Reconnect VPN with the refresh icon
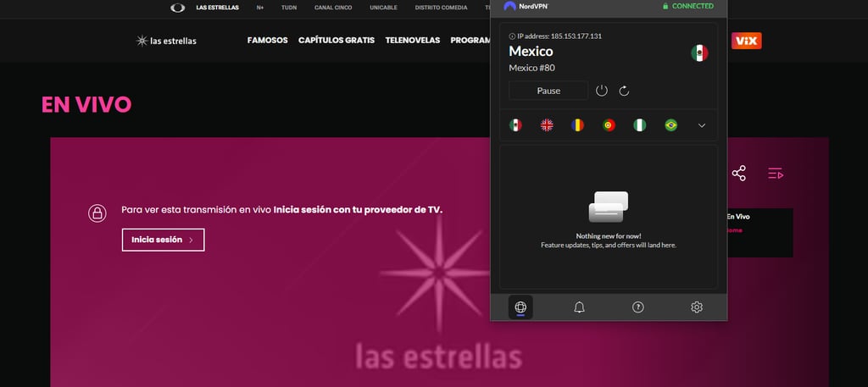The width and height of the screenshot is (868, 387). click(x=624, y=91)
